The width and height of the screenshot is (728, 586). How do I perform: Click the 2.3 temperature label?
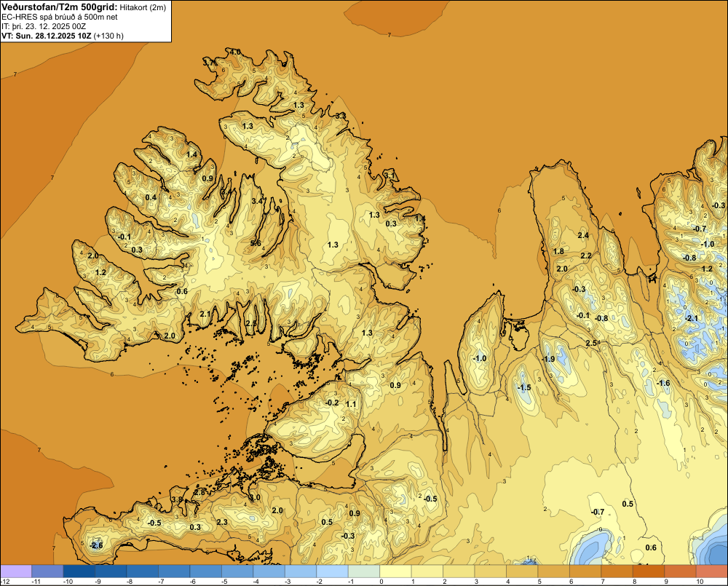tap(222, 522)
